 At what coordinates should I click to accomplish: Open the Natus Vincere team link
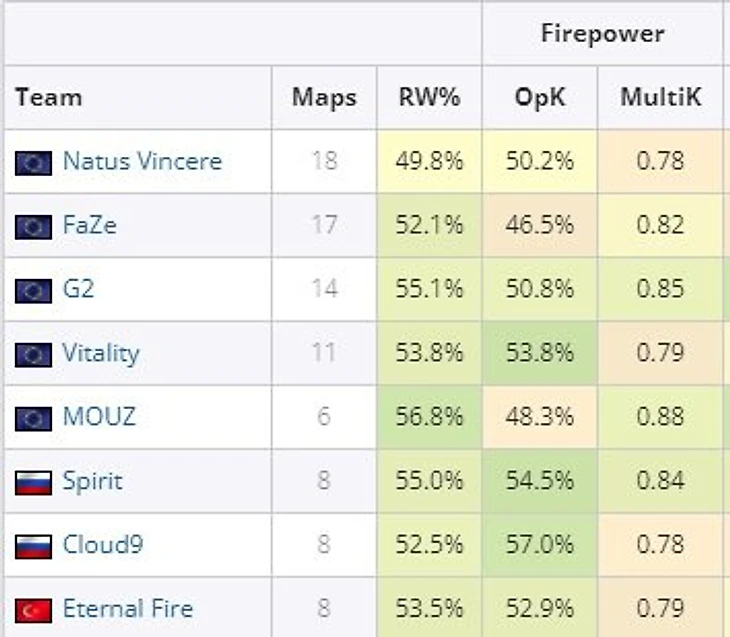point(142,161)
